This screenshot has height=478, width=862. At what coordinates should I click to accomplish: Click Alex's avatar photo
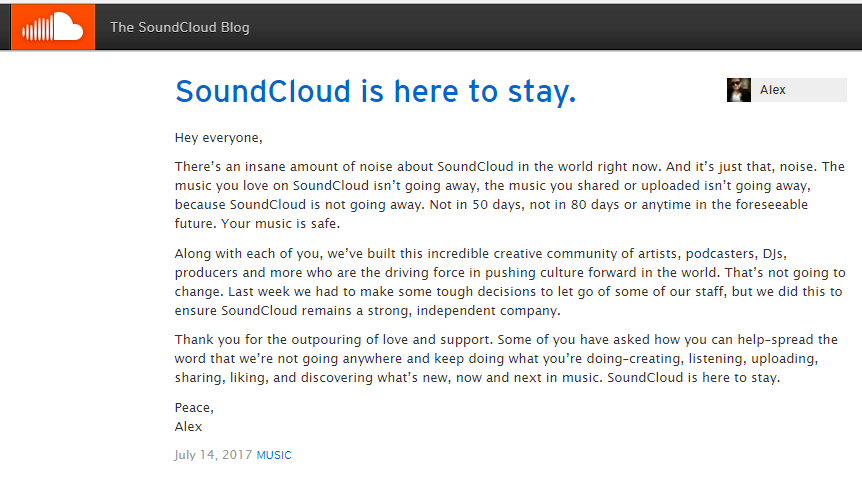click(x=738, y=90)
